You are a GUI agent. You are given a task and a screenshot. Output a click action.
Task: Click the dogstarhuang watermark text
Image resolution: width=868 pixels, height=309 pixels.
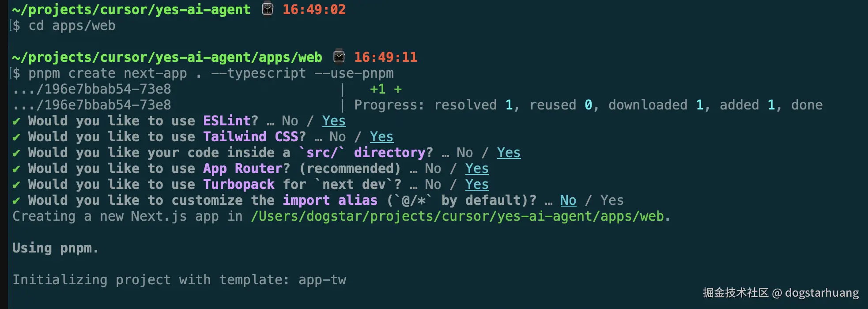pyautogui.click(x=822, y=293)
